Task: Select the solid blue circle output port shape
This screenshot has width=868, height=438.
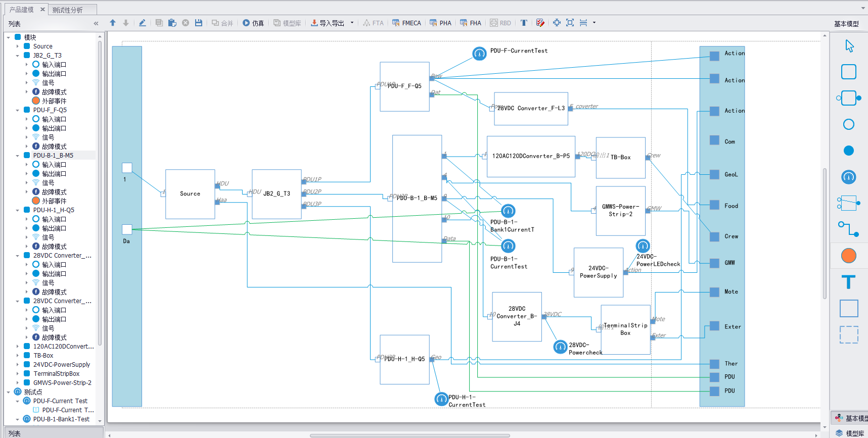Action: [849, 151]
